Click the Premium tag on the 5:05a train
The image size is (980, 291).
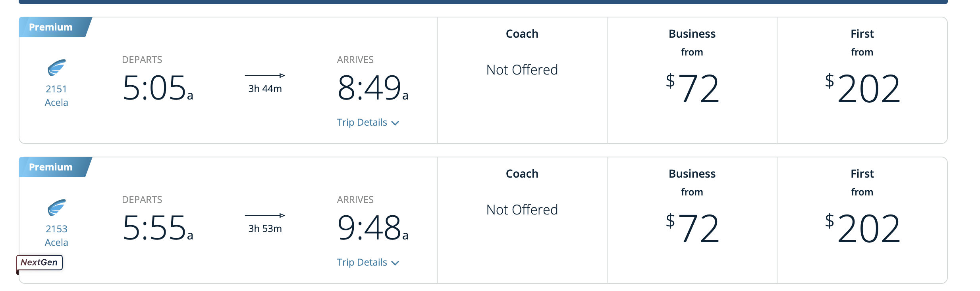click(x=51, y=27)
